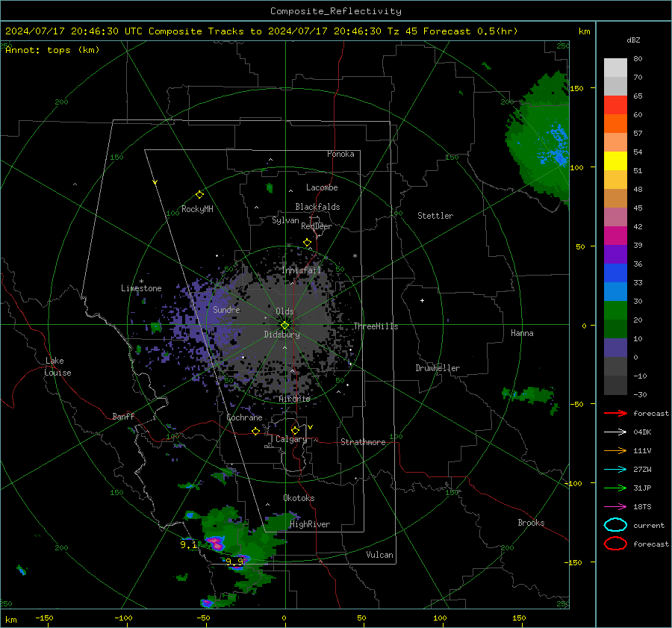Click the HighRiver label
672x628 pixels.
(310, 524)
